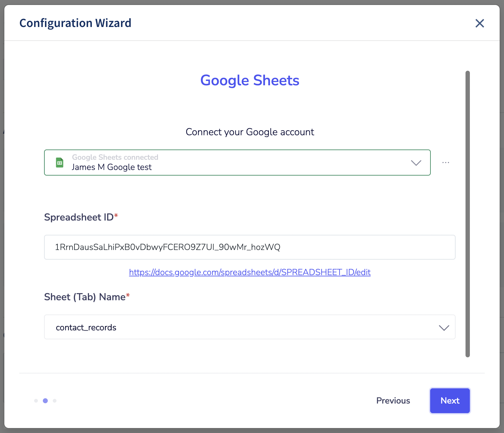
Task: Close the Configuration Wizard dialog
Action: click(479, 23)
